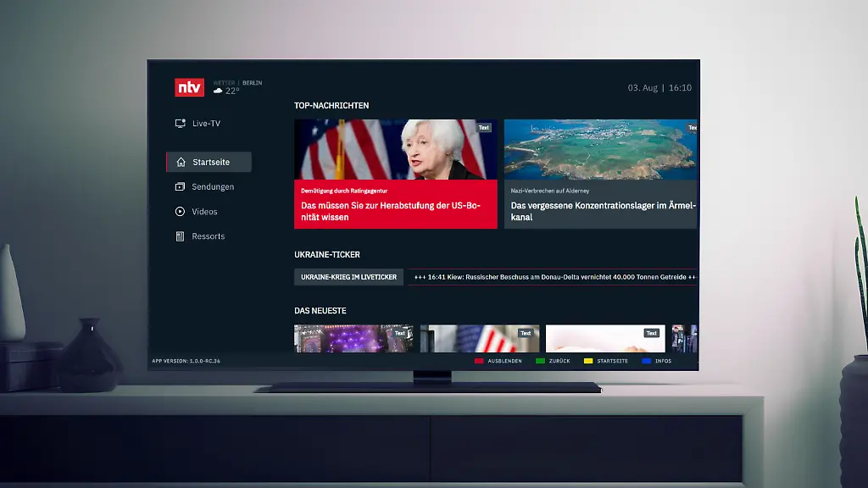Open Ressorts menu entry
The height and width of the screenshot is (488, 868).
[x=208, y=236]
